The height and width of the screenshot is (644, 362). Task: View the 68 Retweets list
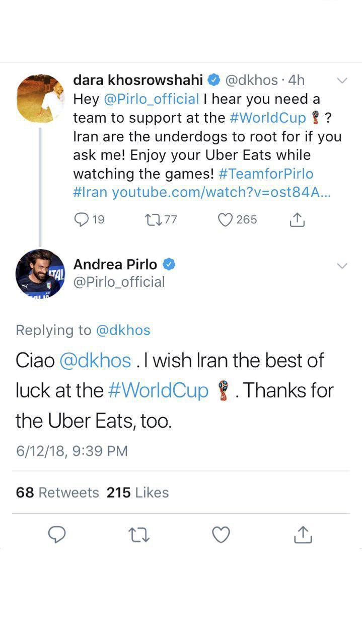coord(57,493)
